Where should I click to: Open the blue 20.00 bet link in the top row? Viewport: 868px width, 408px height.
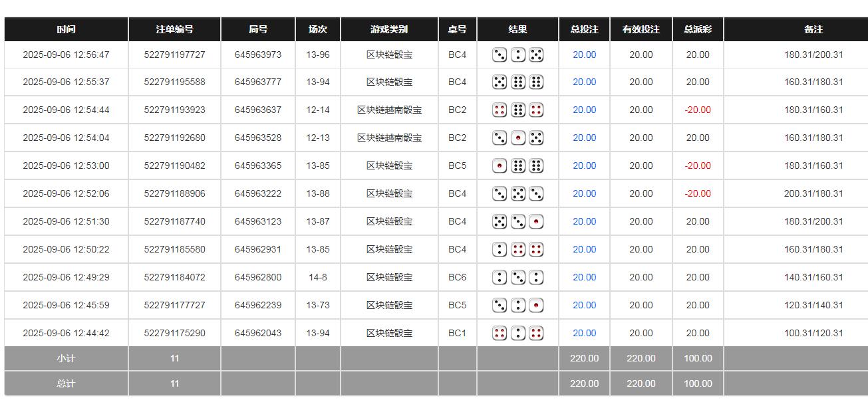click(584, 55)
